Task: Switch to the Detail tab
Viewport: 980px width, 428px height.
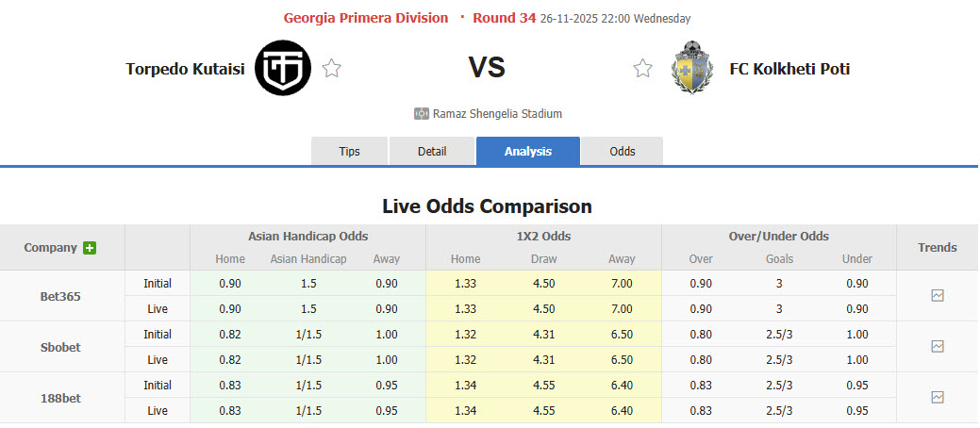Action: [x=432, y=151]
